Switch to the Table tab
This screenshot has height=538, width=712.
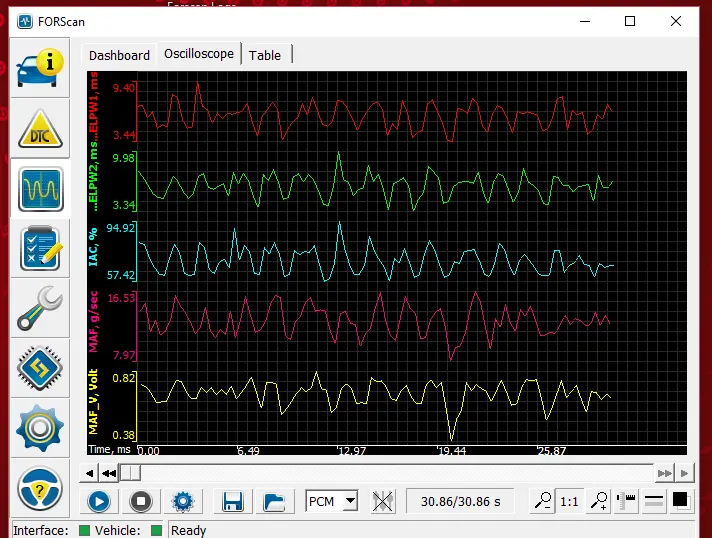[x=265, y=55]
